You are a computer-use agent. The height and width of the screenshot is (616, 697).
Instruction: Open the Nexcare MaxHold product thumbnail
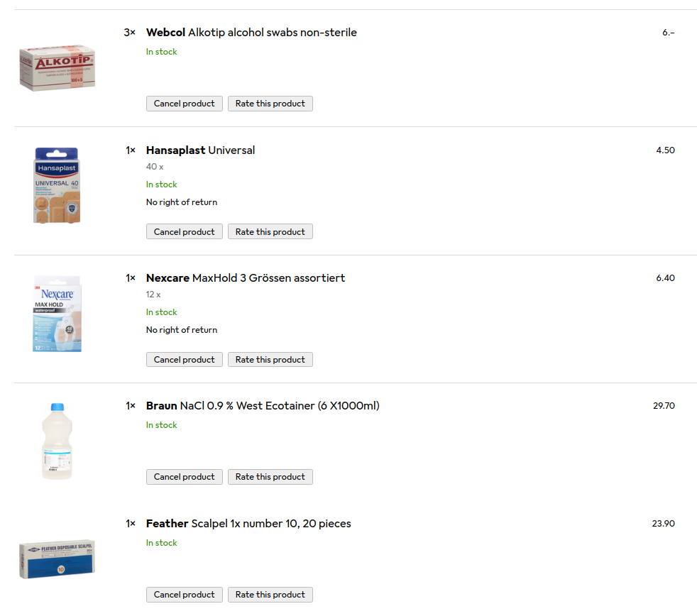click(x=57, y=313)
